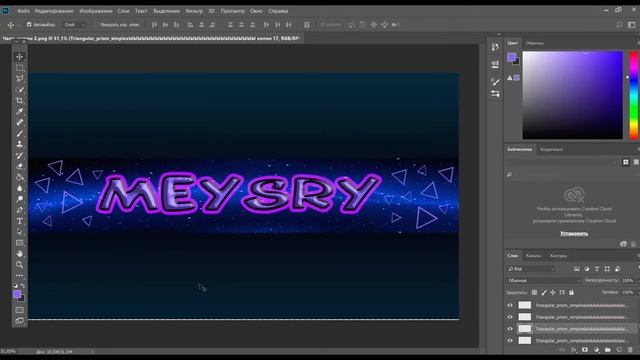
Task: Click the foreground color swatch in toolbox
Action: [17, 294]
